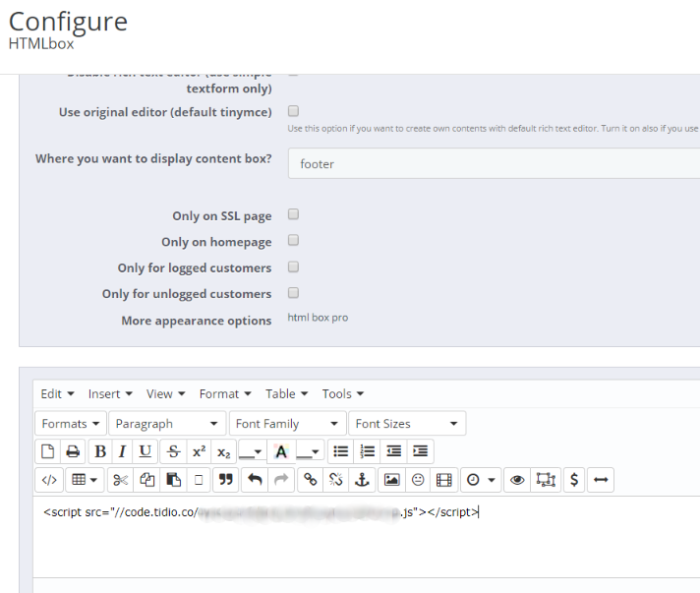Open the Source code view icon
The image size is (700, 593).
(x=49, y=480)
